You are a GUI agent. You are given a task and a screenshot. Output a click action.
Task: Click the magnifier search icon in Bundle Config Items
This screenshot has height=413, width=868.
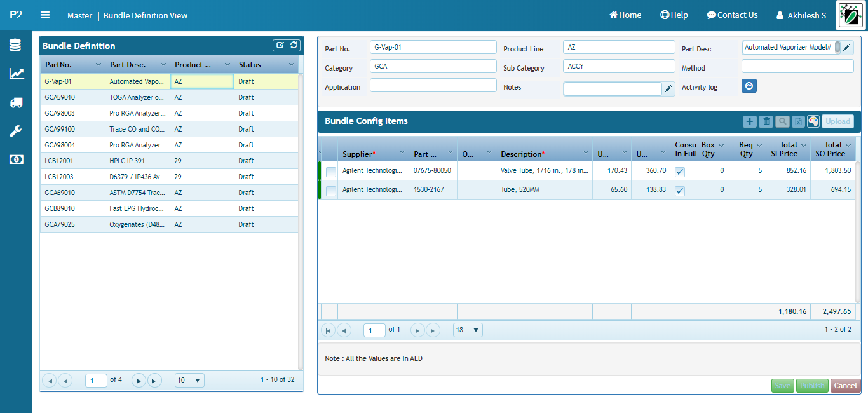pyautogui.click(x=782, y=121)
